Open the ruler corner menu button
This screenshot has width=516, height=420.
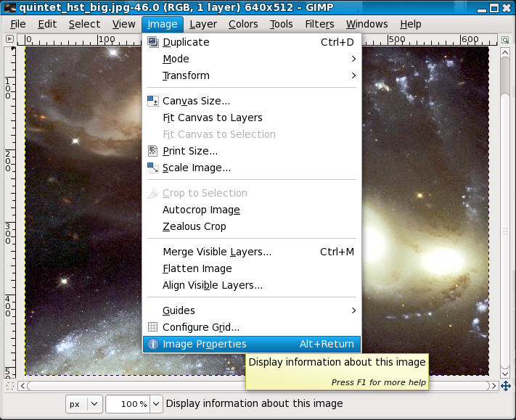pyautogui.click(x=9, y=40)
